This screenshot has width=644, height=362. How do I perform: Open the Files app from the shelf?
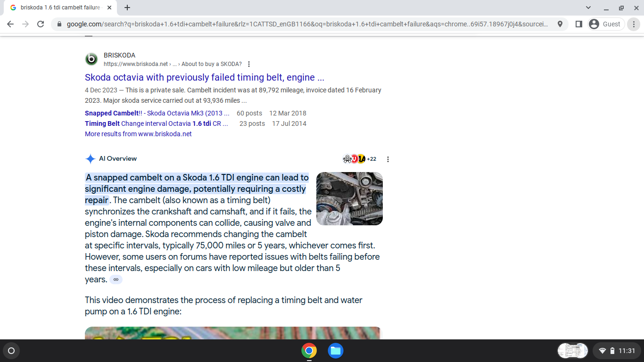click(x=336, y=351)
